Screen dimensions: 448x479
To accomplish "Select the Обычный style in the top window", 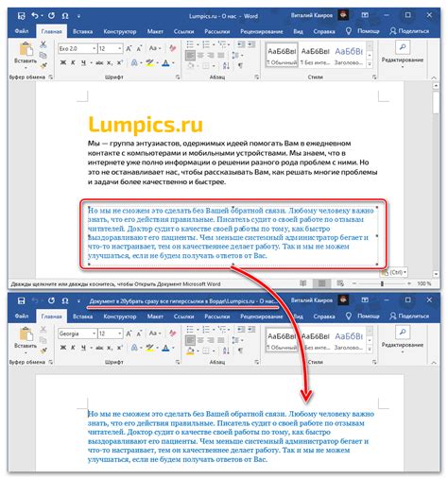I will [x=282, y=56].
